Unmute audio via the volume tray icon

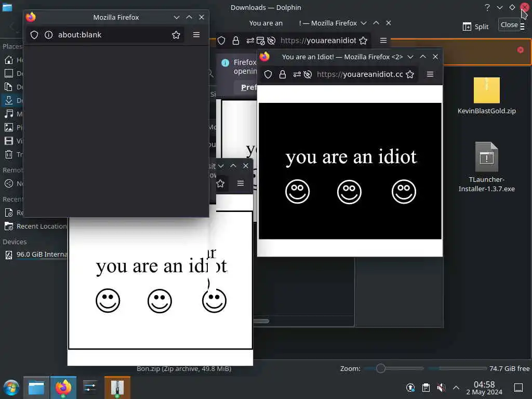(441, 388)
